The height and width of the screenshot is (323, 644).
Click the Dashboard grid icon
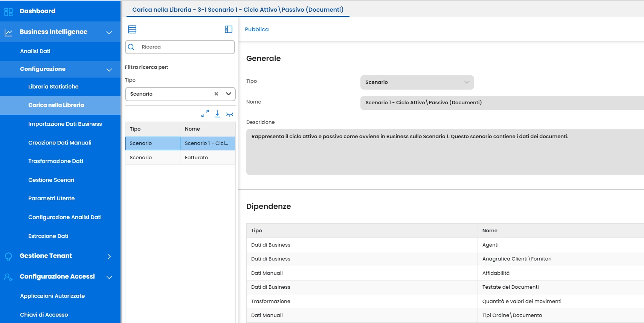(8, 12)
